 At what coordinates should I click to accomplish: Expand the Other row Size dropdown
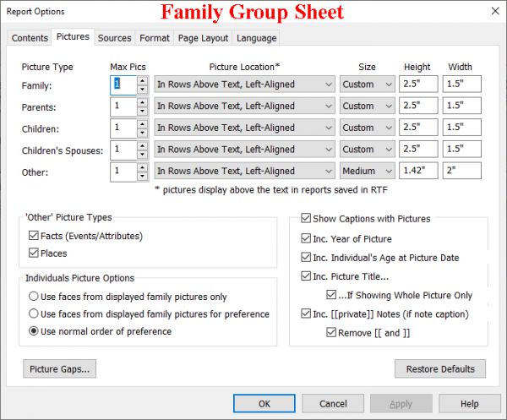(368, 171)
